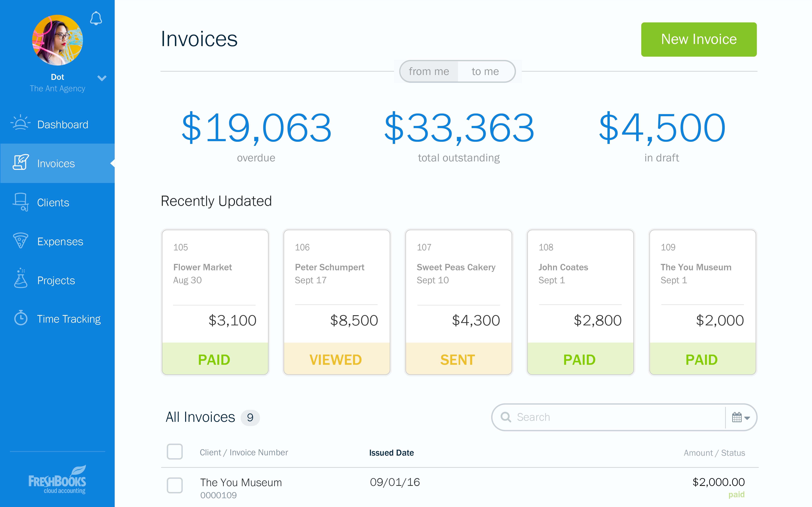This screenshot has height=507, width=812.
Task: Toggle the 'from me' invoice direction
Action: tap(428, 71)
